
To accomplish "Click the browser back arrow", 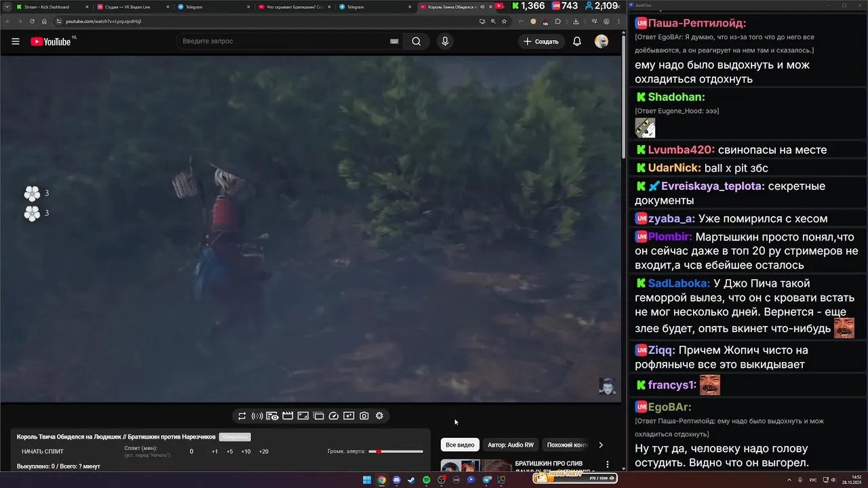I will 7,21.
